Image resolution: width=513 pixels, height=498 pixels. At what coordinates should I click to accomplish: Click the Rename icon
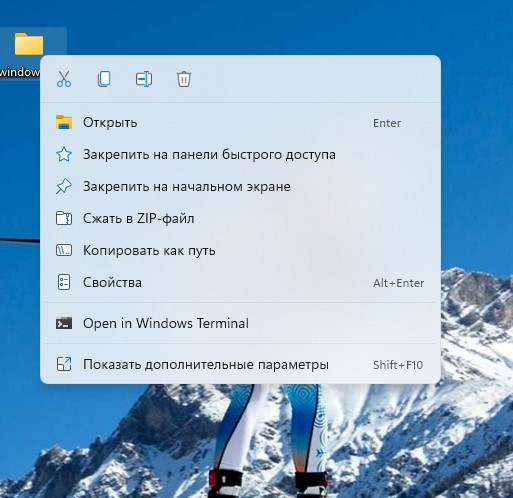click(x=144, y=79)
